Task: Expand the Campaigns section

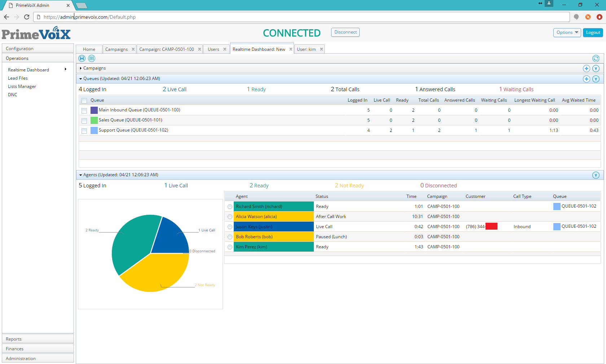Action: pos(81,68)
